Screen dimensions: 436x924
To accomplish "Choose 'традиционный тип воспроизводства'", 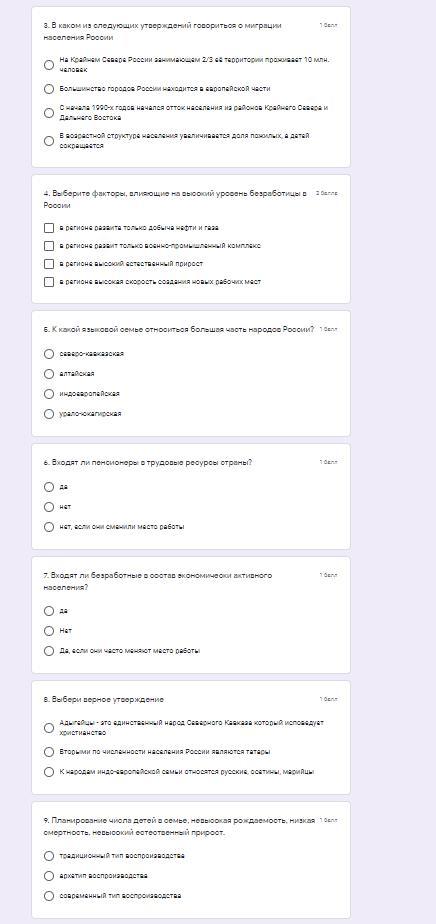I will 49,856.
